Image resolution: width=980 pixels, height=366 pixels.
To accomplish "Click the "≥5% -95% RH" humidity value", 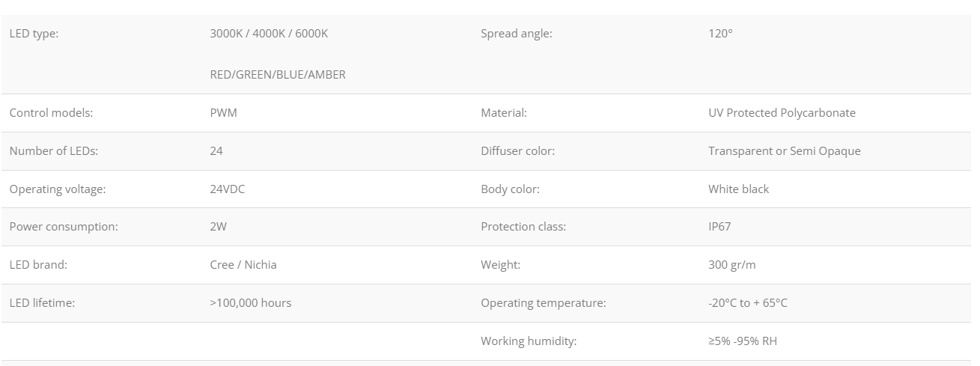I will (743, 341).
